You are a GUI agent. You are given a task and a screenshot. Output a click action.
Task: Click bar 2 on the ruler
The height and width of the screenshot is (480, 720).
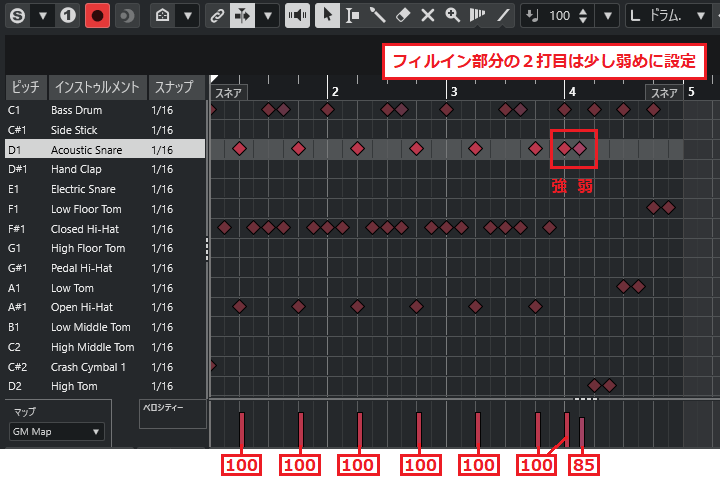click(335, 91)
